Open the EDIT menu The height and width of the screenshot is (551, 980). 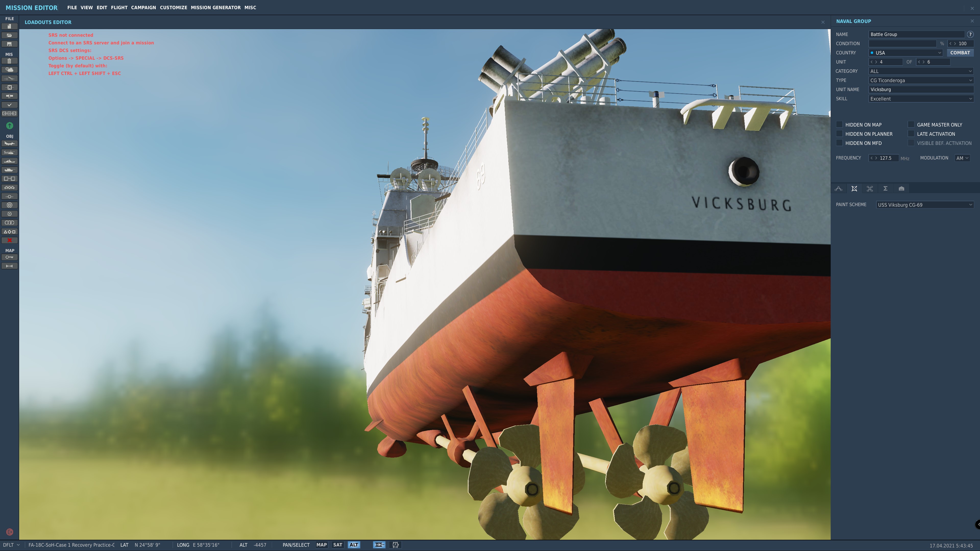point(102,8)
